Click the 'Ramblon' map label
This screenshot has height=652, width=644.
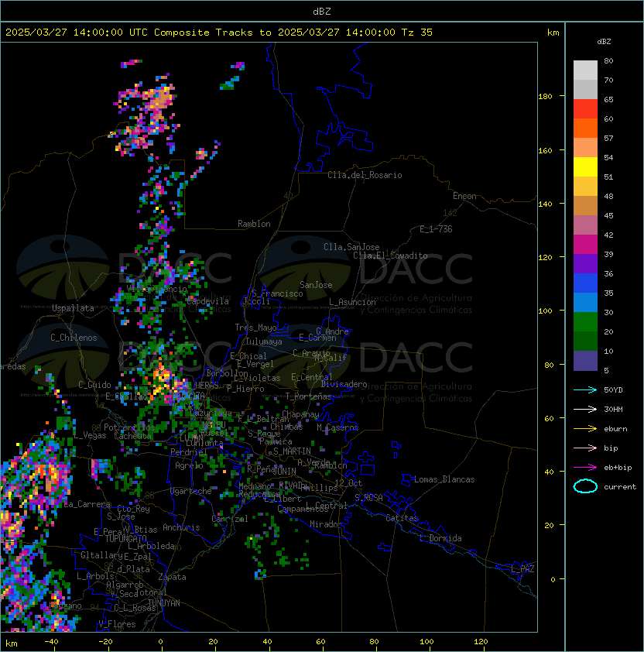coord(254,224)
